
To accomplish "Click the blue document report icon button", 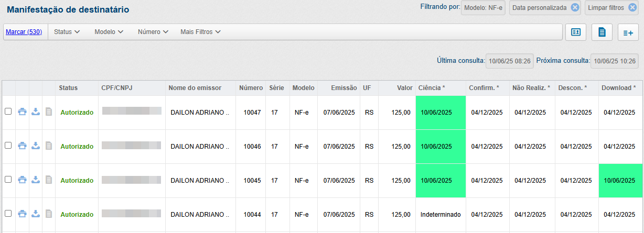I will pyautogui.click(x=602, y=32).
